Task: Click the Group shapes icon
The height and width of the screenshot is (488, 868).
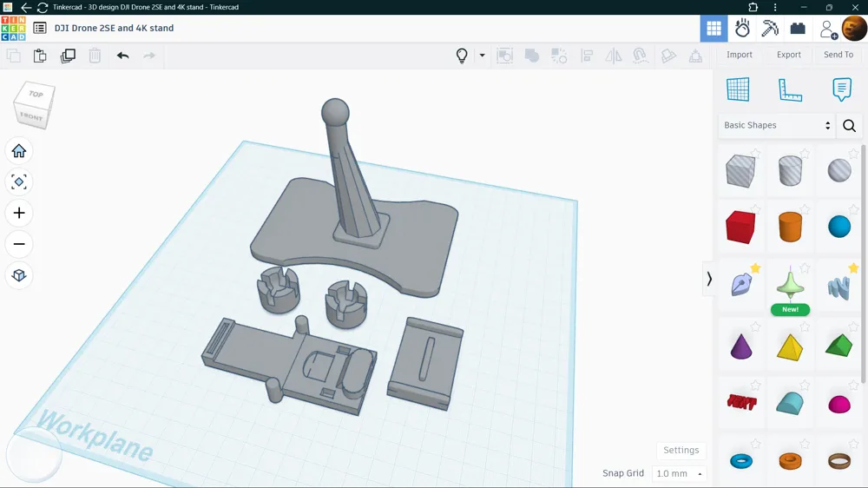Action: pyautogui.click(x=532, y=56)
